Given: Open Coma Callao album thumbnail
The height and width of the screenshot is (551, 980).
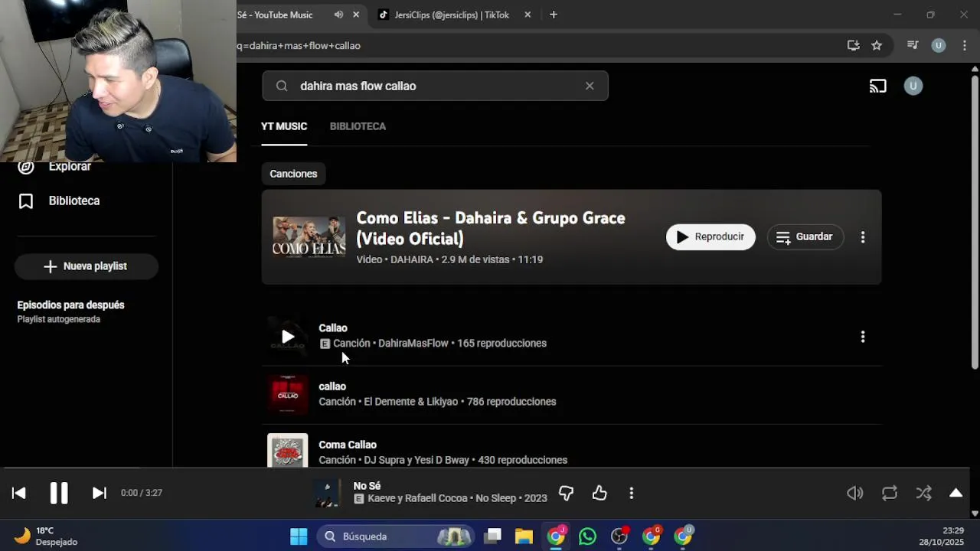Looking at the screenshot, I should (x=288, y=451).
